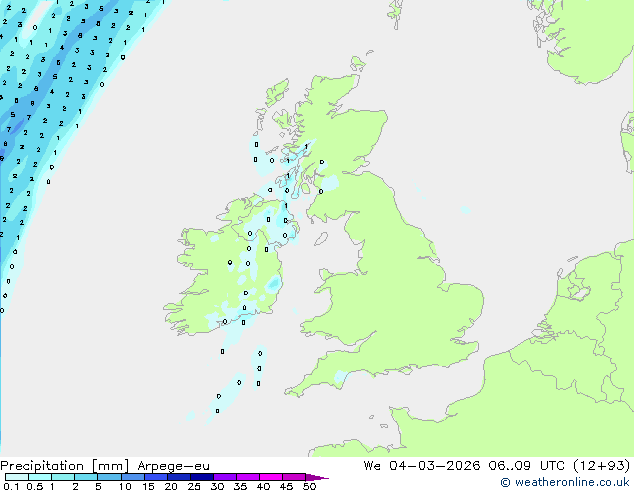Image resolution: width=634 pixels, height=490 pixels.
Task: Click the '35' legend value
Action: pyautogui.click(x=240, y=486)
